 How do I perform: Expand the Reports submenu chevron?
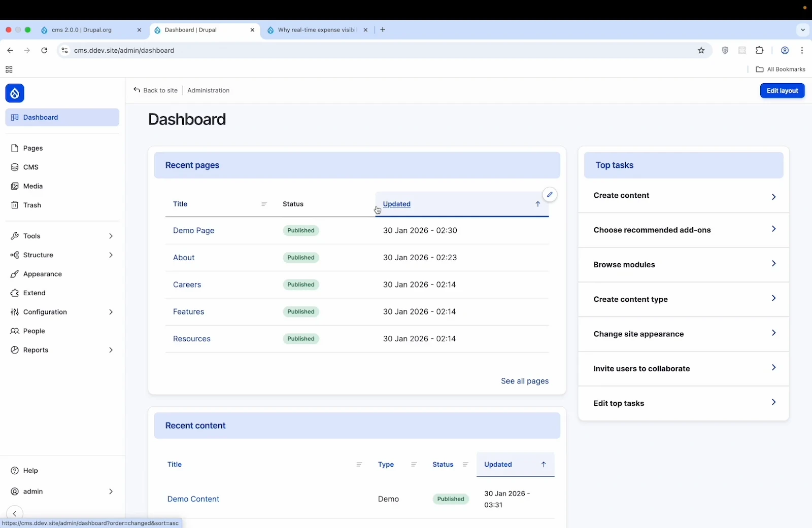coord(111,350)
